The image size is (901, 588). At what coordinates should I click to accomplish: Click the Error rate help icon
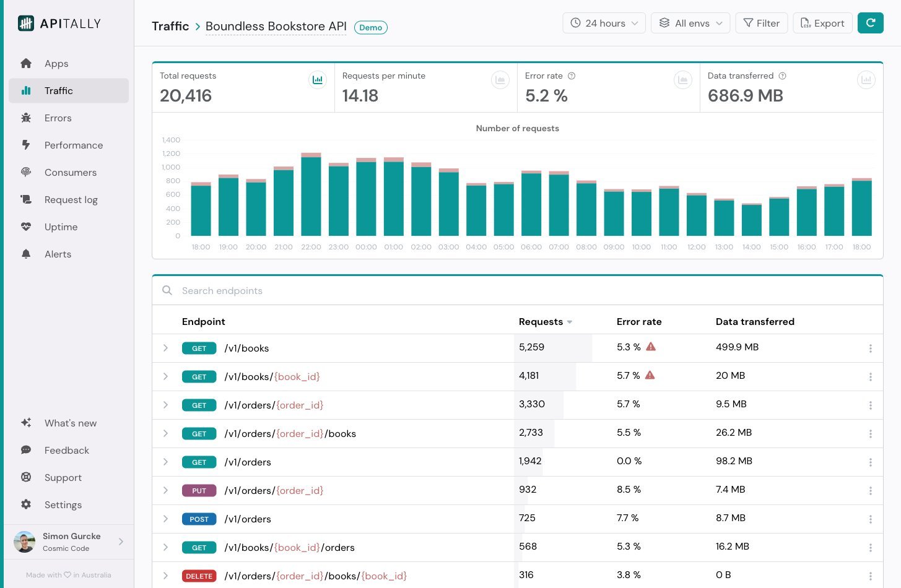click(572, 76)
